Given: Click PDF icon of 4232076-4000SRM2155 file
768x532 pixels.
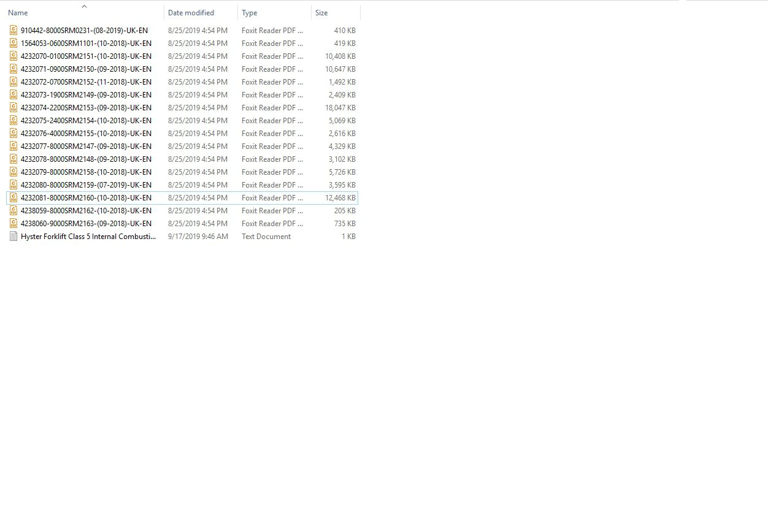Looking at the screenshot, I should click(13, 133).
